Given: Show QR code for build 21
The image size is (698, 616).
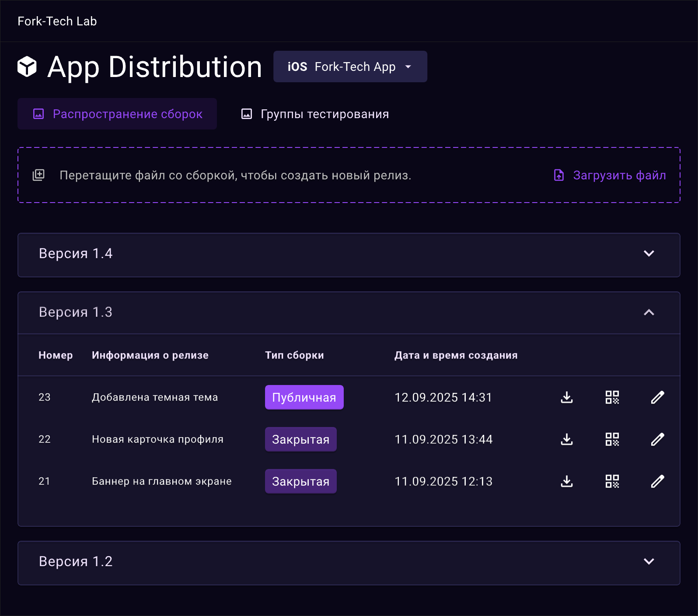Looking at the screenshot, I should pyautogui.click(x=612, y=481).
